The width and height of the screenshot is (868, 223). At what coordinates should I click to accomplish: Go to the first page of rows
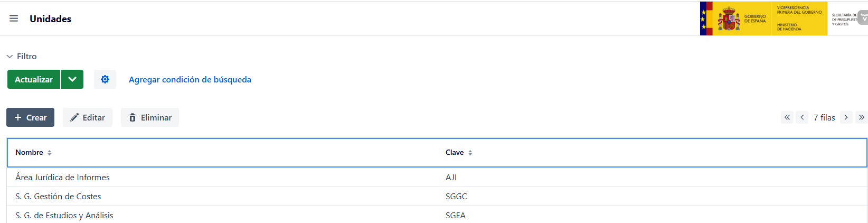(787, 117)
